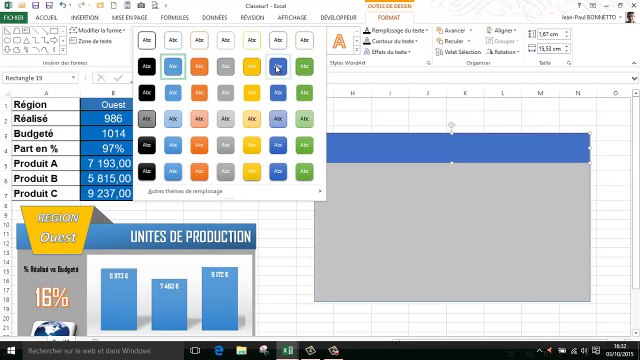The height and width of the screenshot is (360, 640).
Task: Click the shape width field 15,53 cm
Action: [550, 49]
